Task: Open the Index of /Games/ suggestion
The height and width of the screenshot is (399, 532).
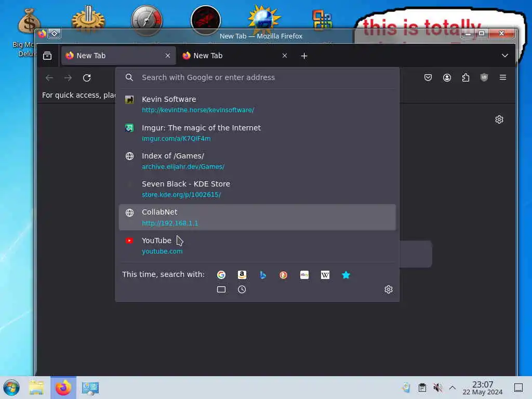Action: 257,161
